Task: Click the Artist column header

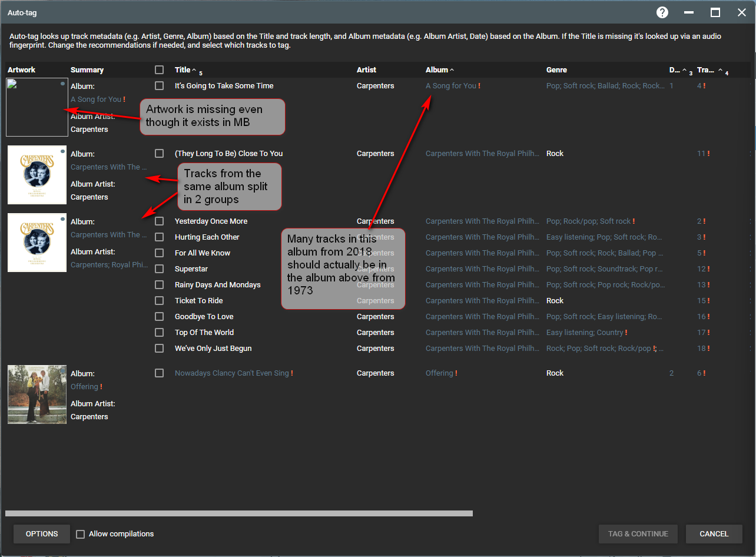Action: [x=366, y=70]
